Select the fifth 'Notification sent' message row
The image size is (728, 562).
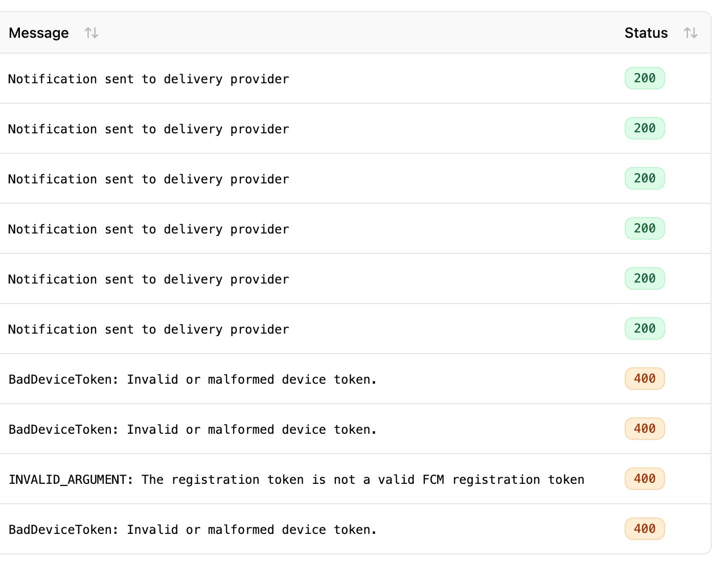pyautogui.click(x=149, y=279)
